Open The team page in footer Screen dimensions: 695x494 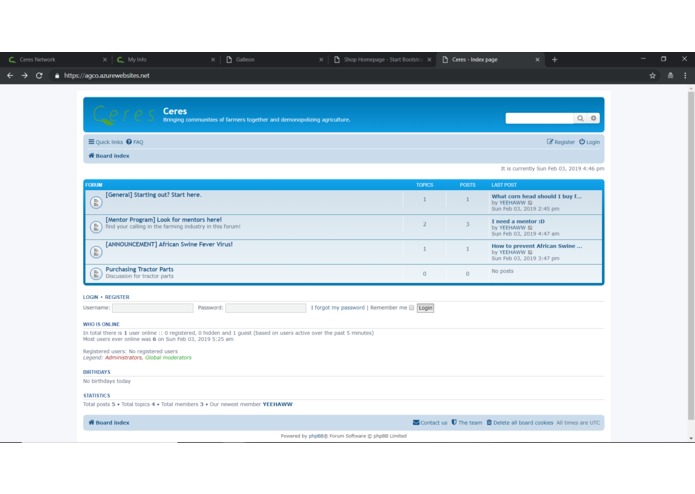[x=467, y=423]
